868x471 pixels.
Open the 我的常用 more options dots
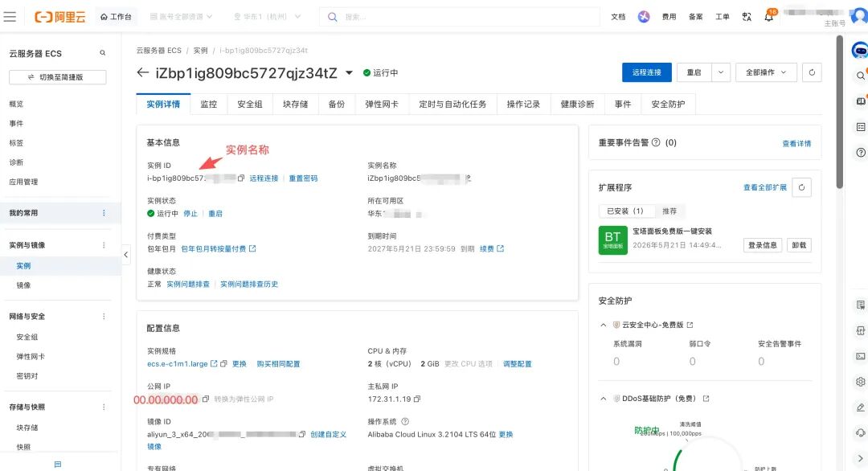(104, 213)
